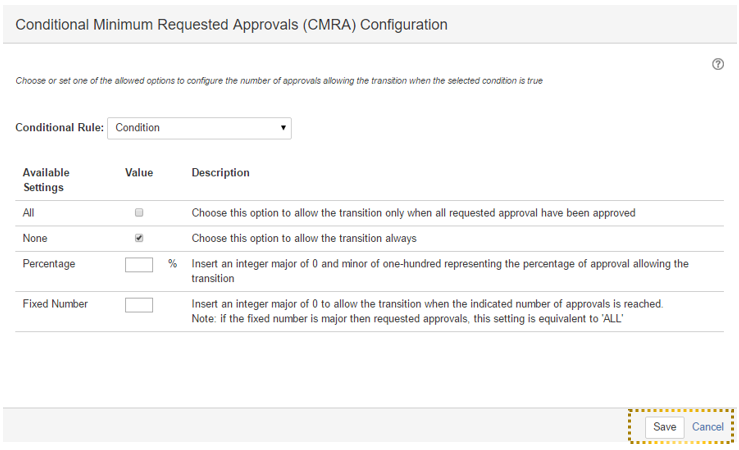Screen dimensions: 739x450
Task: Click the Value column header
Action: tap(139, 173)
